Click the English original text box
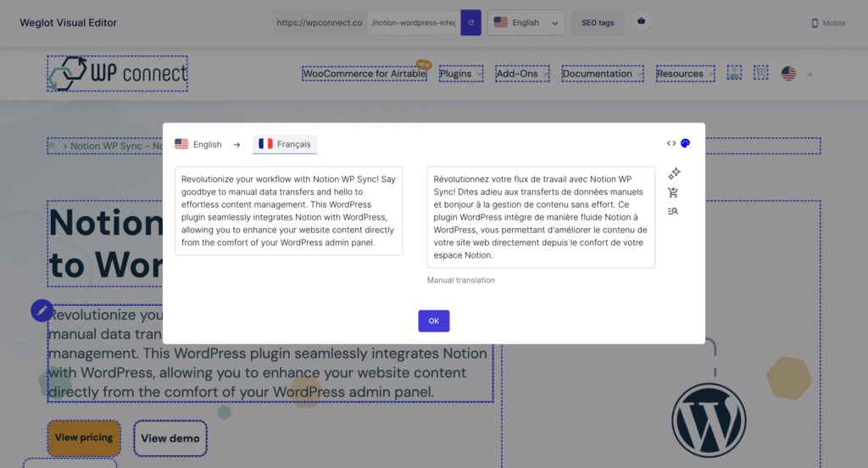 (x=288, y=210)
